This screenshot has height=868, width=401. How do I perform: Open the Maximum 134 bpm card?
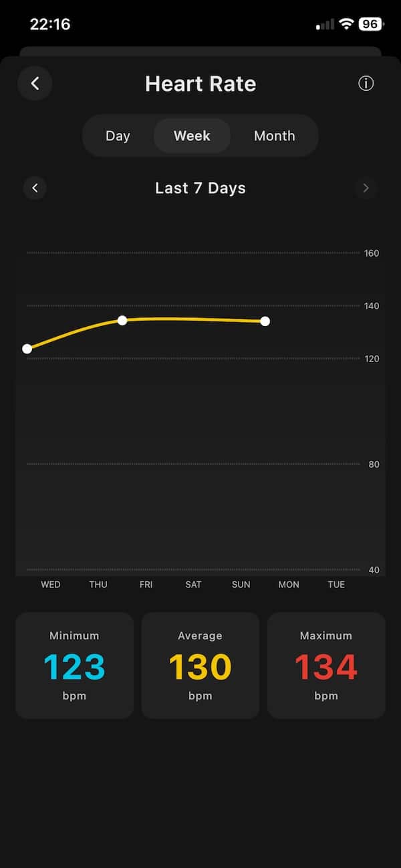(326, 666)
